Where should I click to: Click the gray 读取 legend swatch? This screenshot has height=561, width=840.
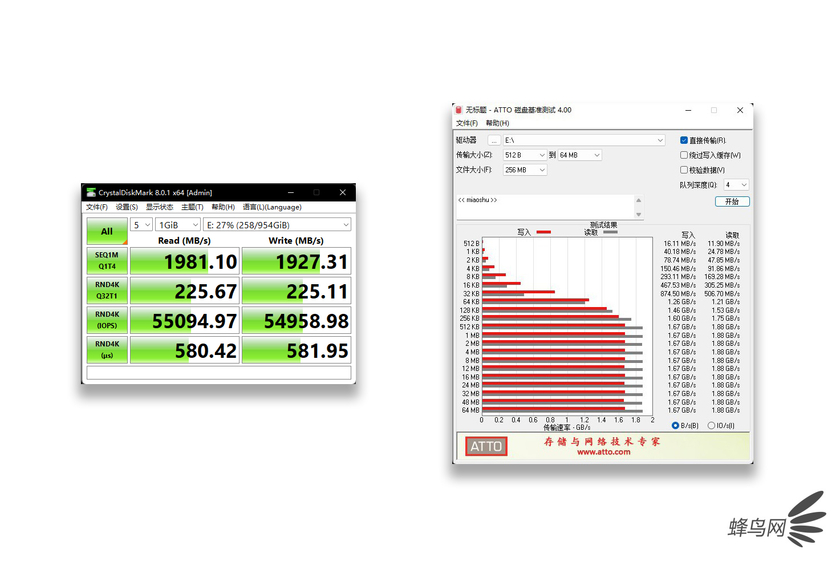[610, 232]
